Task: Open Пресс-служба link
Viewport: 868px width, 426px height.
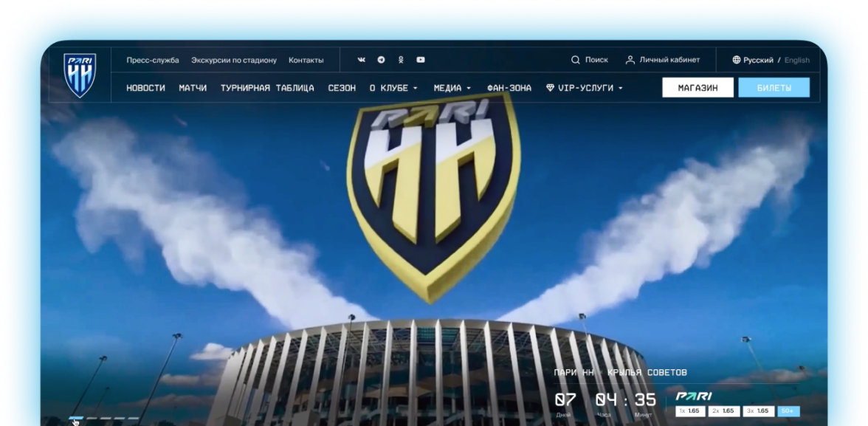Action: point(153,60)
